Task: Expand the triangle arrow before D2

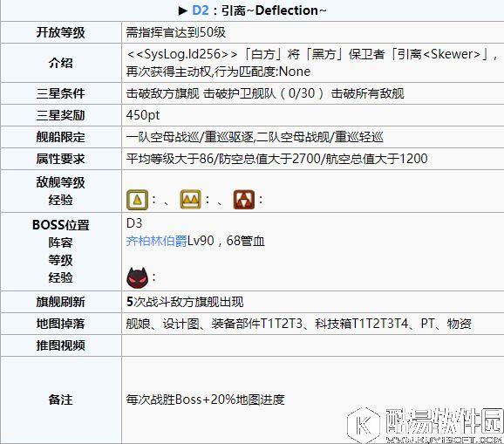Action: (x=183, y=11)
